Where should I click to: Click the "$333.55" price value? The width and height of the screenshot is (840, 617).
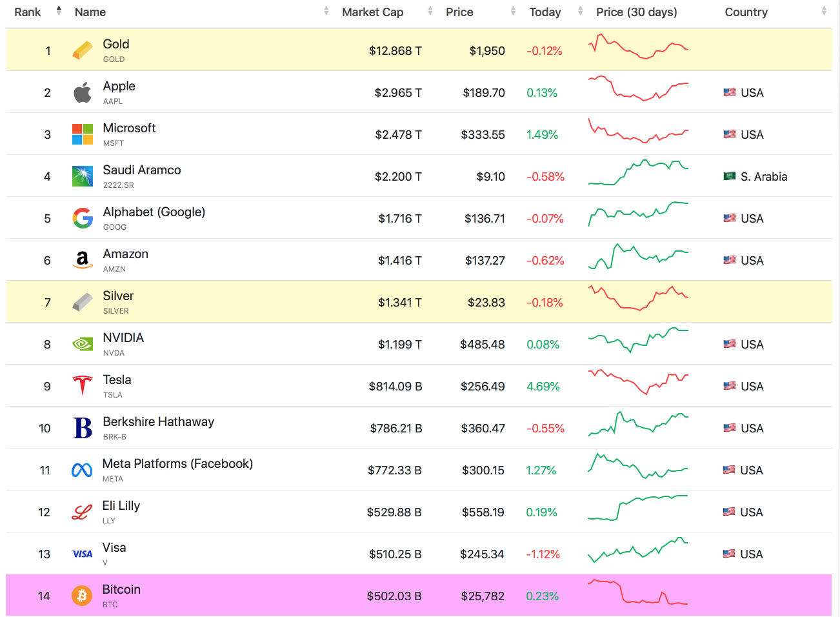(x=483, y=134)
